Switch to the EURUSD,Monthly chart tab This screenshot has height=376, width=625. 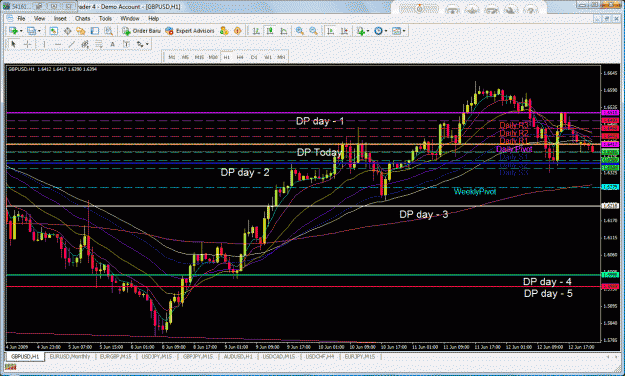70,356
